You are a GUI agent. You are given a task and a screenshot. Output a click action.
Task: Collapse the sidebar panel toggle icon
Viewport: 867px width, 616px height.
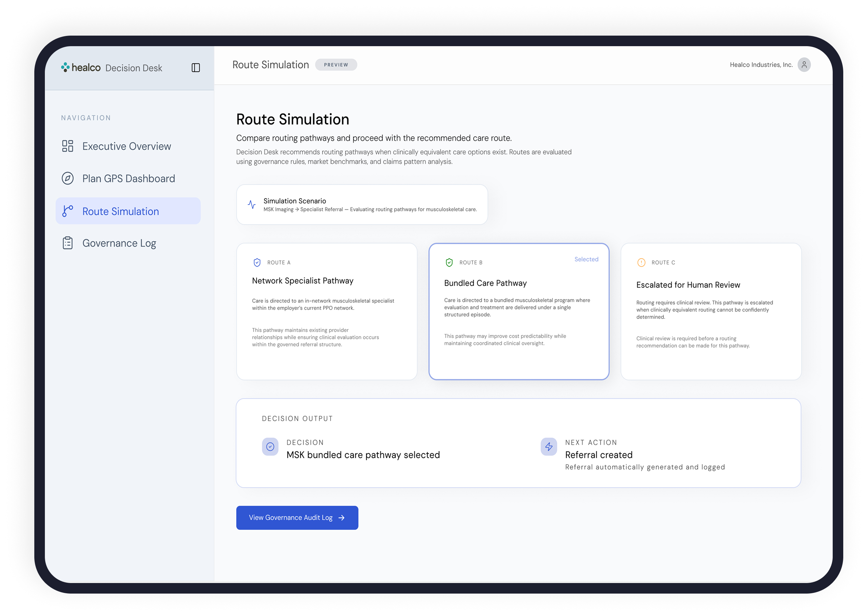(x=195, y=68)
